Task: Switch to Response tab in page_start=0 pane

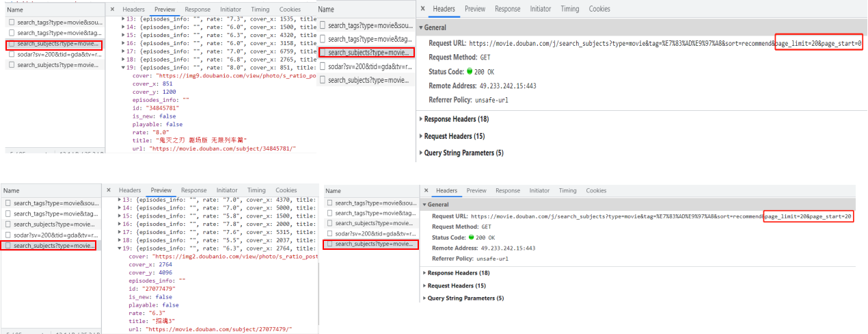Action: (x=507, y=9)
